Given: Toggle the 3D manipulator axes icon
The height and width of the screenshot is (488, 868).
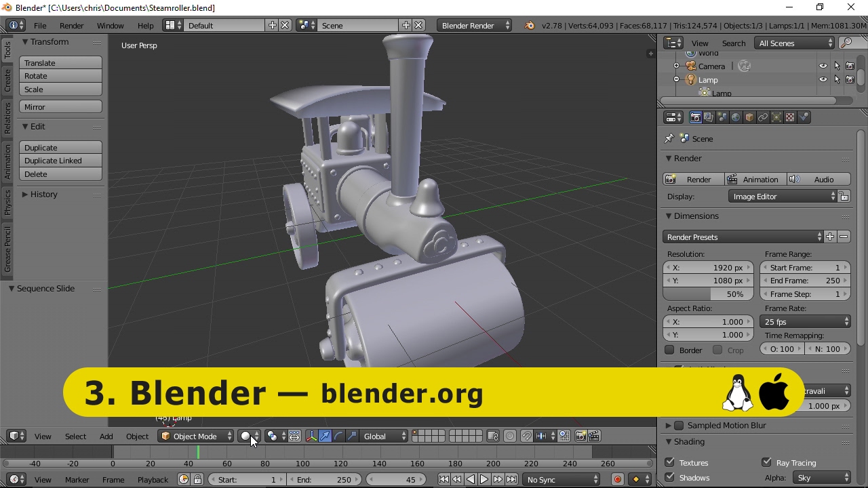Looking at the screenshot, I should (x=311, y=436).
